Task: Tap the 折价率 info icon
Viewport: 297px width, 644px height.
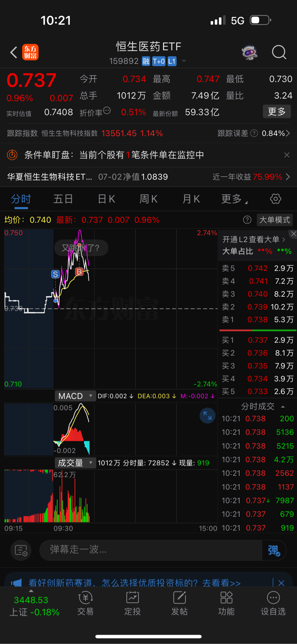Action: 107,111
